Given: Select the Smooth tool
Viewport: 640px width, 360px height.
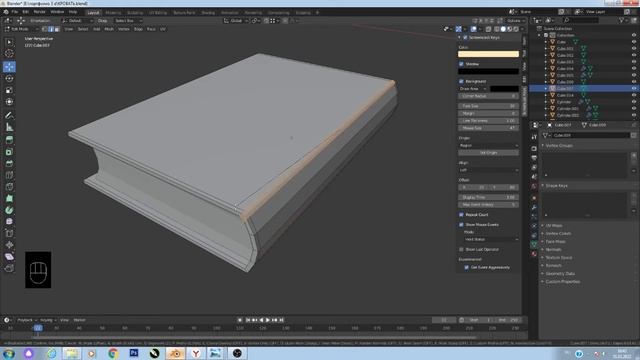Looking at the screenshot, I should click(x=9, y=222).
